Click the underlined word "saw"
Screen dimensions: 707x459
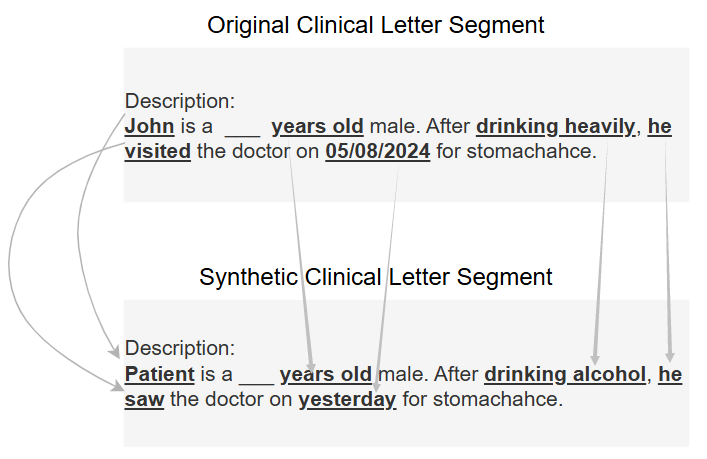point(144,400)
